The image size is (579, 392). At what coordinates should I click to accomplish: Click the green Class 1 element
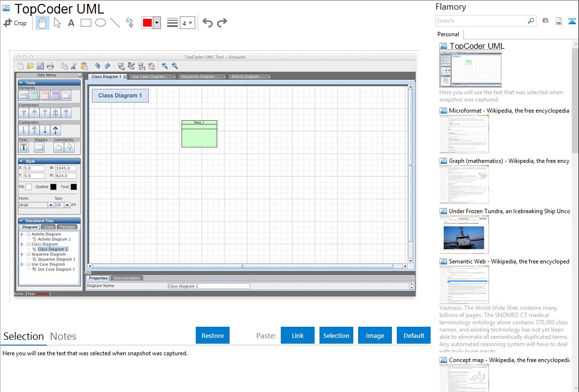pos(200,134)
